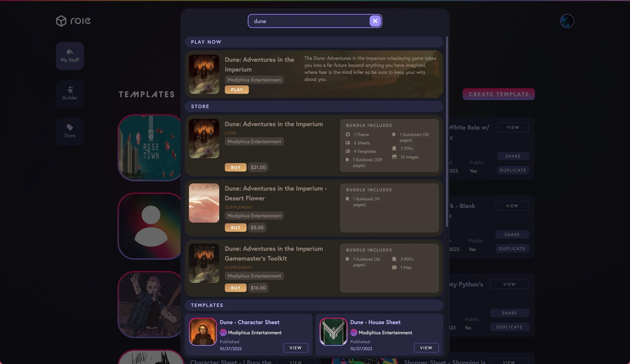The height and width of the screenshot is (364, 630).
Task: Click the Role logo cube icon
Action: click(x=61, y=21)
